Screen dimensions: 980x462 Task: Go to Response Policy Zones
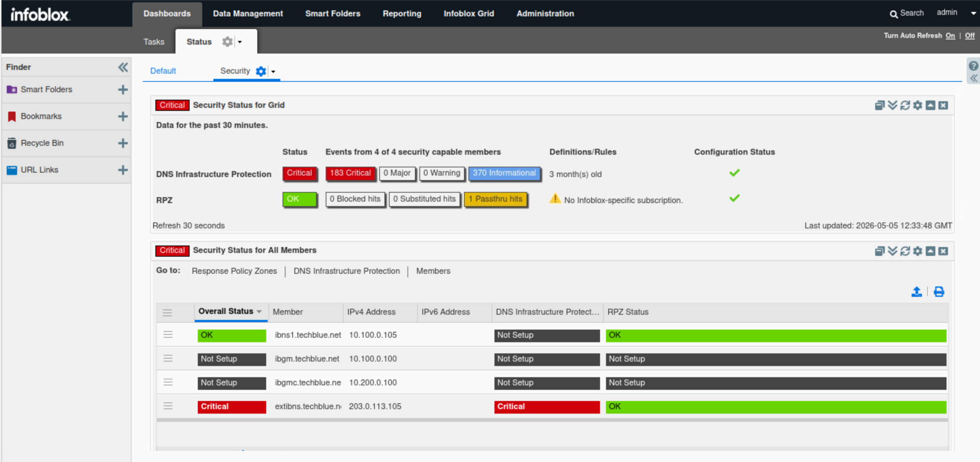(234, 271)
